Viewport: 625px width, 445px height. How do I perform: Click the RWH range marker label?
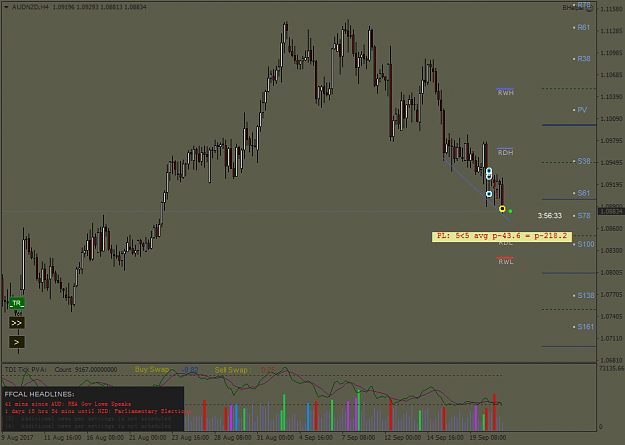tap(505, 93)
